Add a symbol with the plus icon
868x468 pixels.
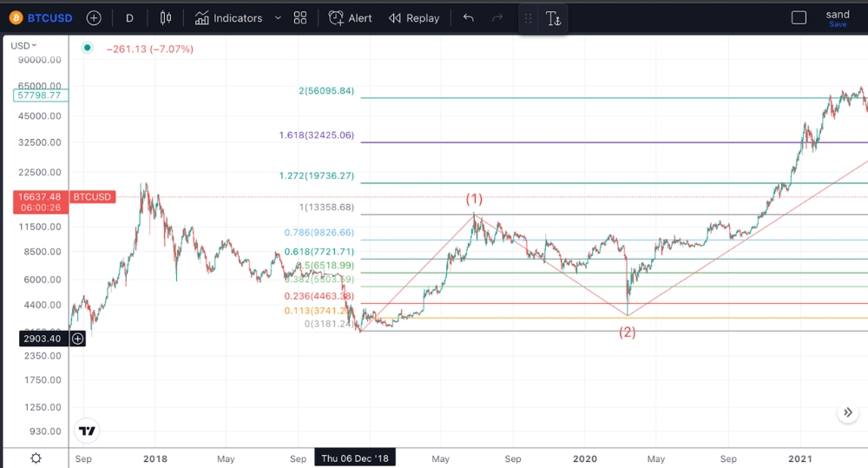click(94, 18)
